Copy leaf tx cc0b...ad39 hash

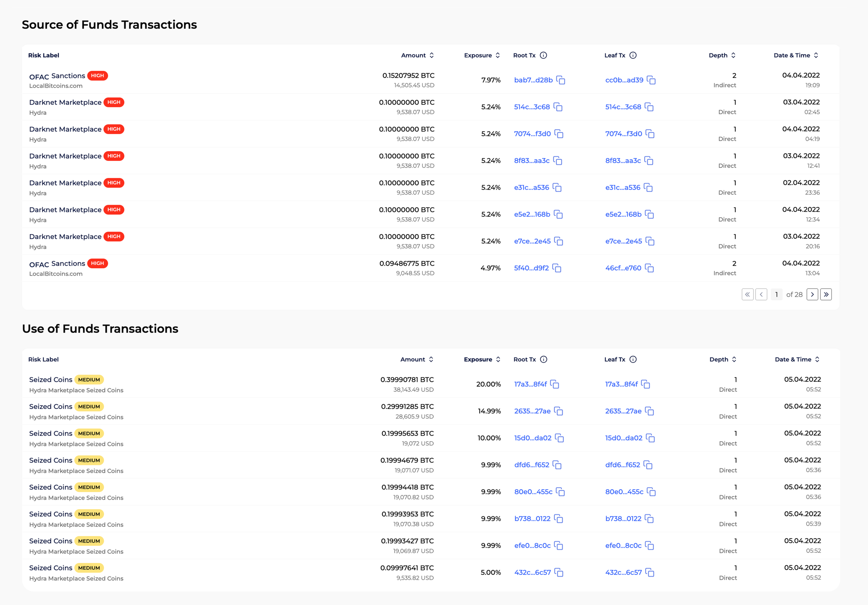tap(651, 80)
